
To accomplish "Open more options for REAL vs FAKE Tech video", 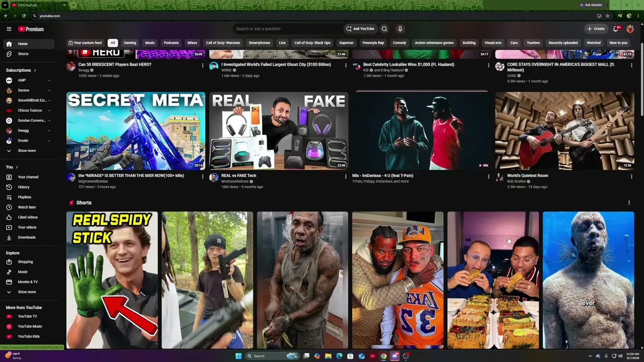I will point(346,176).
